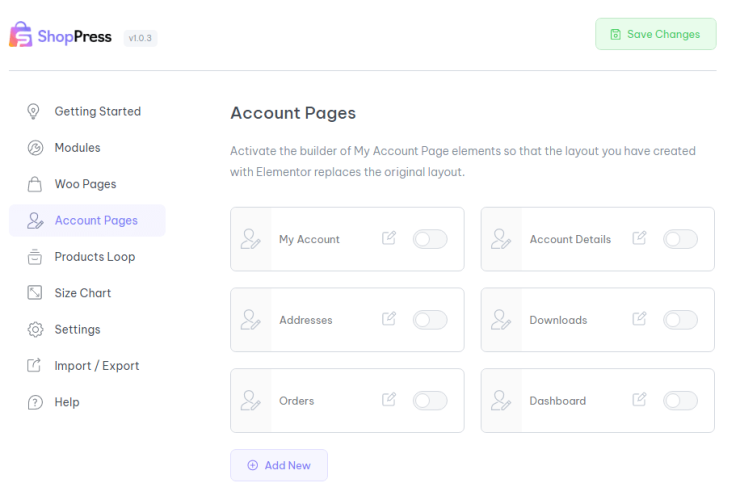Open Woo Pages in the sidebar

coord(87,184)
